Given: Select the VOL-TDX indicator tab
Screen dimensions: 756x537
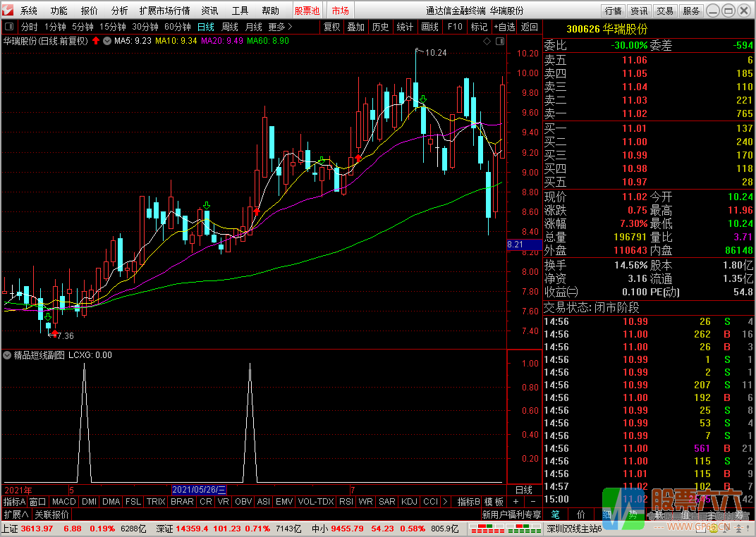Looking at the screenshot, I should pyautogui.click(x=316, y=502).
